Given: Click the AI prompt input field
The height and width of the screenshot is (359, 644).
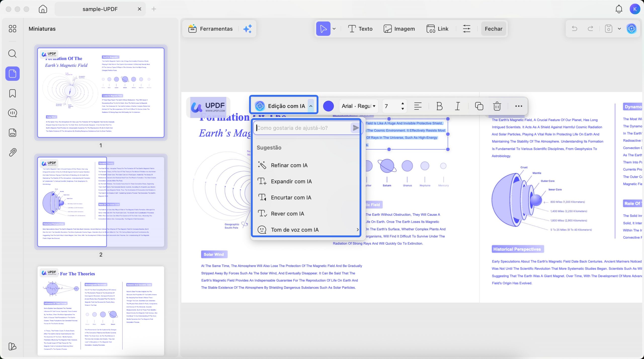Looking at the screenshot, I should click(x=302, y=128).
